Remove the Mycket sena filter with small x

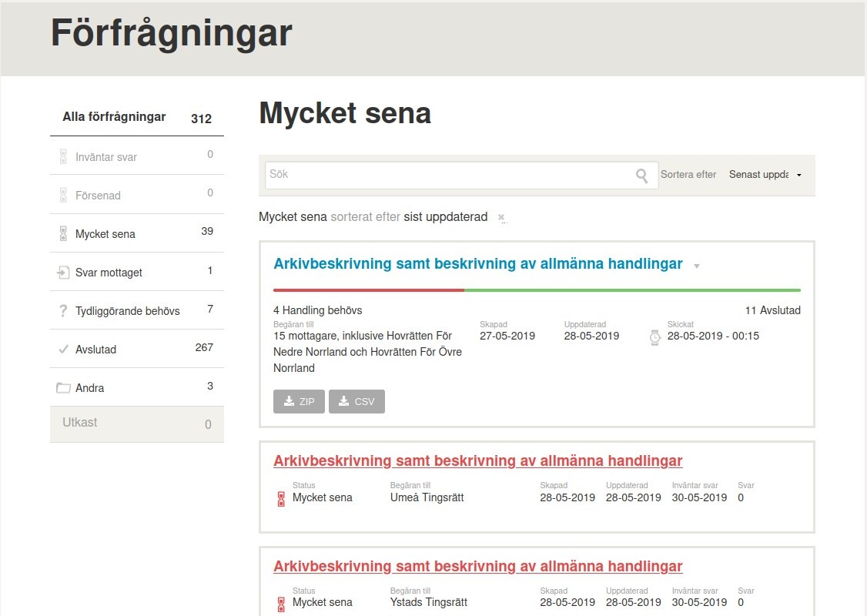pos(501,217)
